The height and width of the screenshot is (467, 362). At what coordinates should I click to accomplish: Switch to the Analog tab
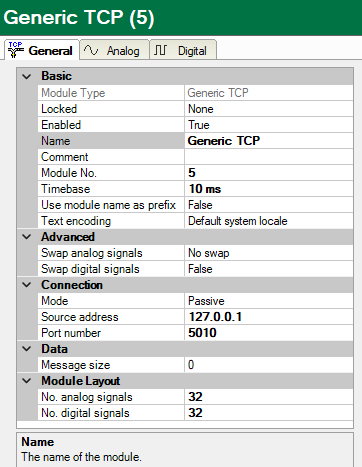coord(114,50)
